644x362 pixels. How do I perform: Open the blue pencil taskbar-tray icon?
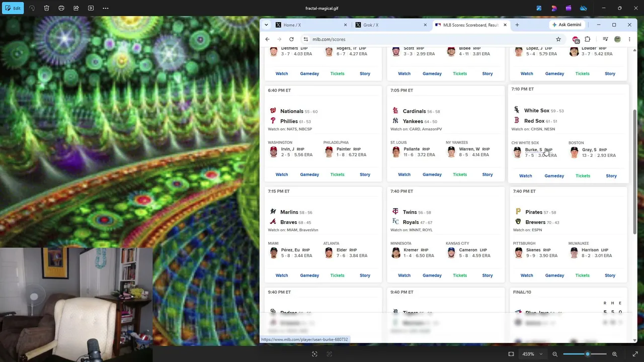pos(539,8)
